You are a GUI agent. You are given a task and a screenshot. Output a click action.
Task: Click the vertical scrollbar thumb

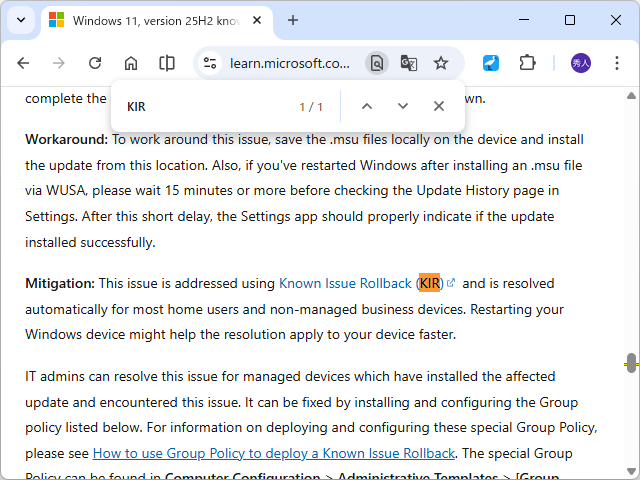[631, 363]
